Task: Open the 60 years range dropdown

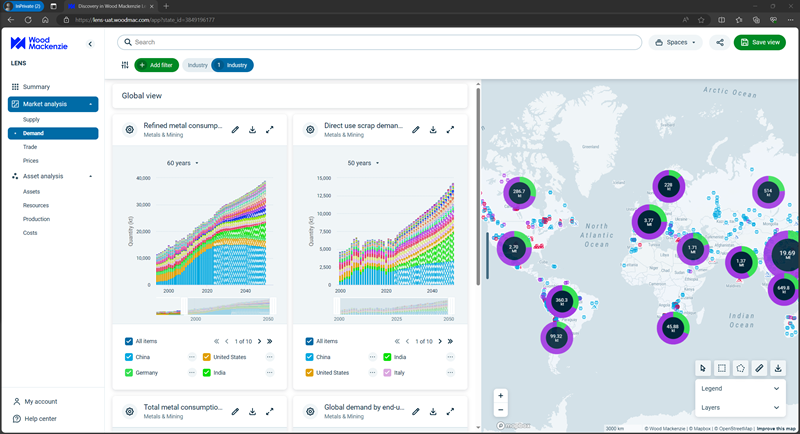Action: click(183, 163)
